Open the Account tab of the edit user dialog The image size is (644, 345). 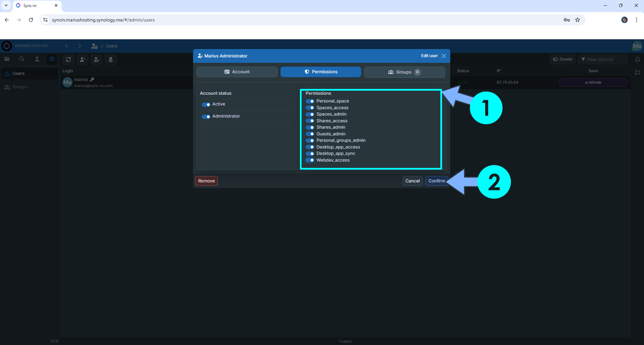pos(237,72)
